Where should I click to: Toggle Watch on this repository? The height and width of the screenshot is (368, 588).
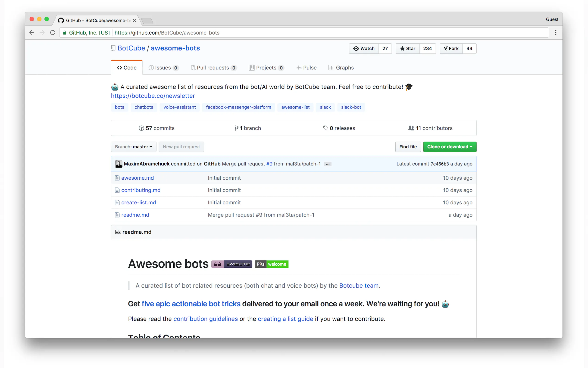point(364,48)
